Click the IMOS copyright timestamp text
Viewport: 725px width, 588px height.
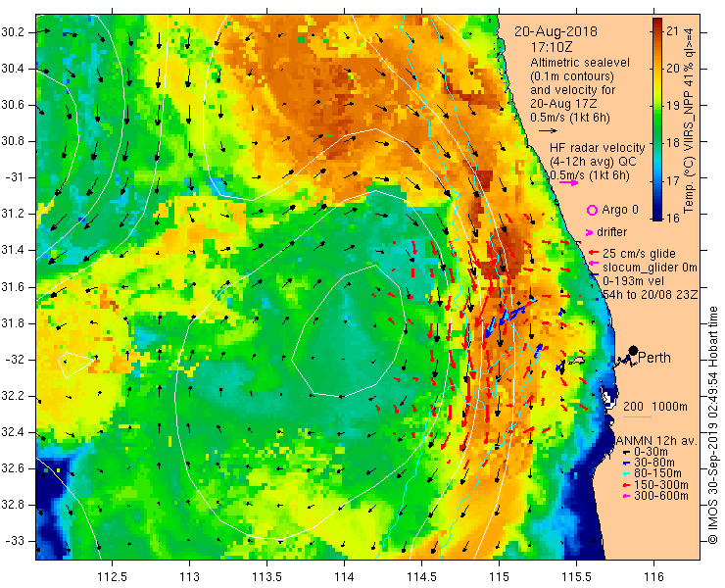point(712,424)
